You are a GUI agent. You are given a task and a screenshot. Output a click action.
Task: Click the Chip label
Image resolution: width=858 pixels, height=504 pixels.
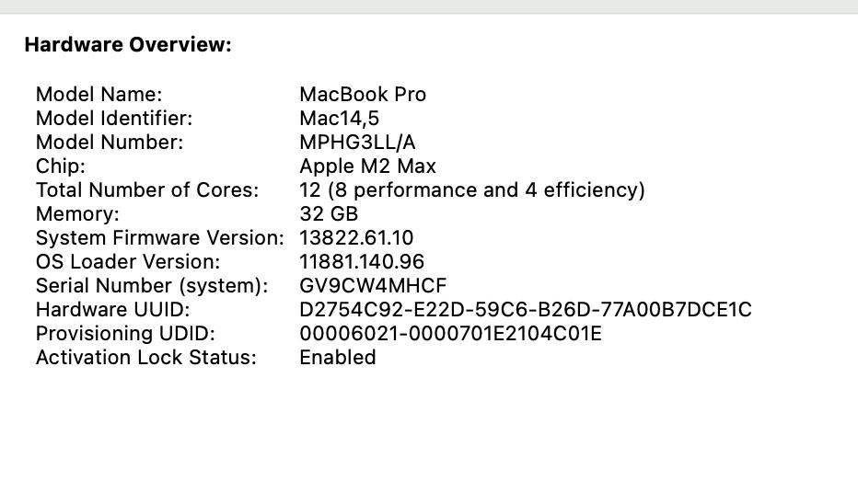click(x=61, y=166)
